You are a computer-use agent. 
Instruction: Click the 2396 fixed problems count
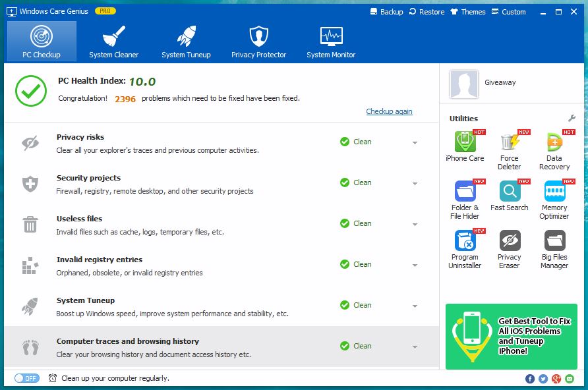pyautogui.click(x=125, y=99)
